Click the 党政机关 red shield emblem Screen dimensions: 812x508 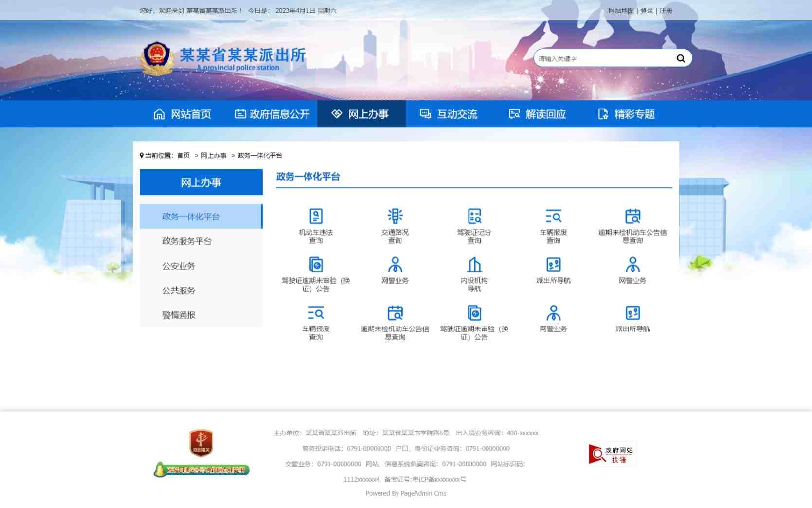point(201,443)
